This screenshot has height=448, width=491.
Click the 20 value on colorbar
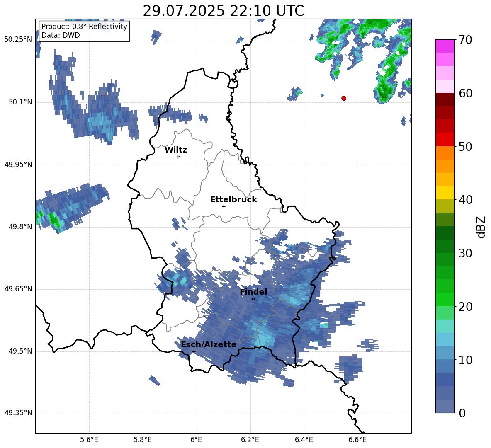click(x=465, y=307)
